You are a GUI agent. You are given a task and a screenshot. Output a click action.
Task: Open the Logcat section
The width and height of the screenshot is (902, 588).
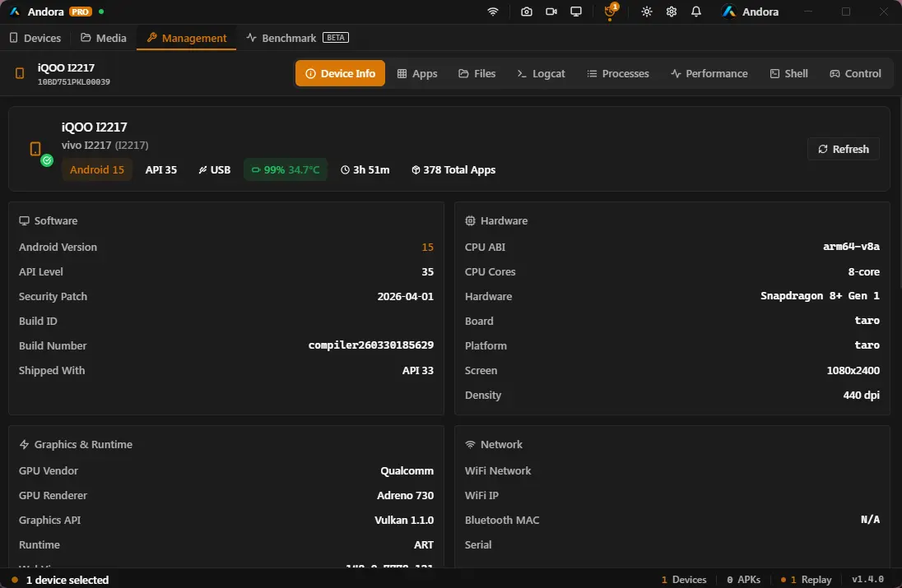point(541,73)
